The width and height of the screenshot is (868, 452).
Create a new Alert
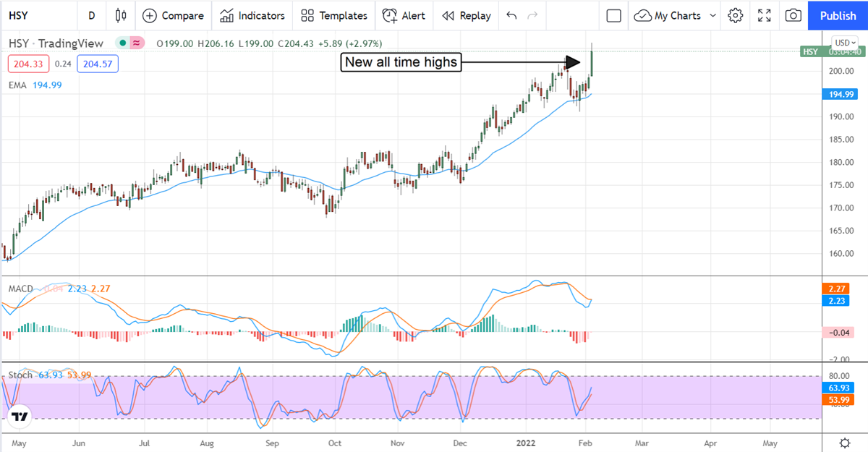404,15
